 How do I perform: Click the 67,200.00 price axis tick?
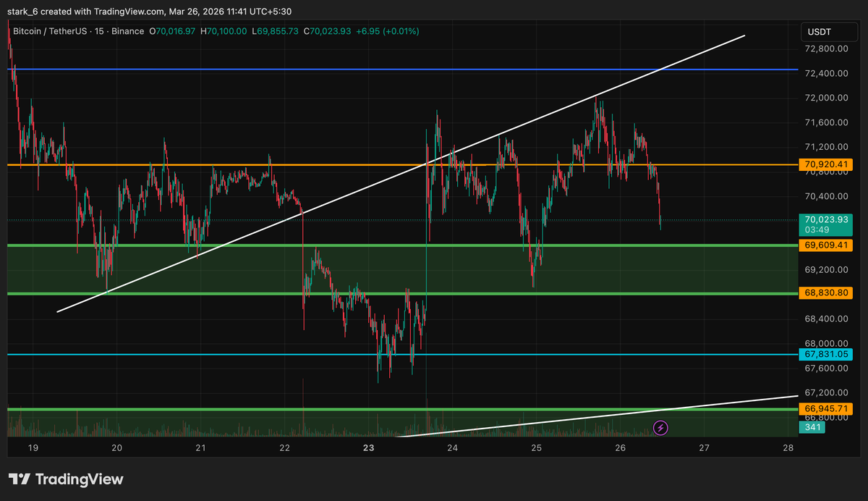click(827, 392)
